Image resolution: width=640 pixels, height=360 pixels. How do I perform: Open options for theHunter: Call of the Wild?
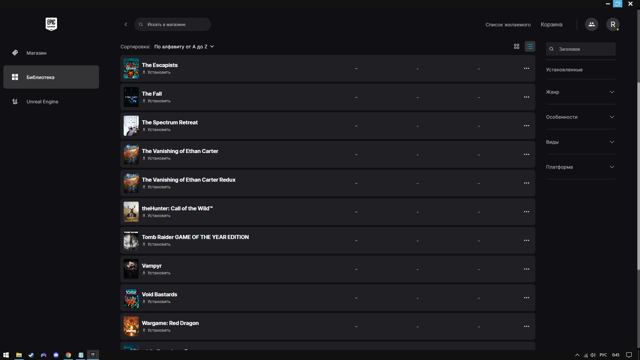527,212
